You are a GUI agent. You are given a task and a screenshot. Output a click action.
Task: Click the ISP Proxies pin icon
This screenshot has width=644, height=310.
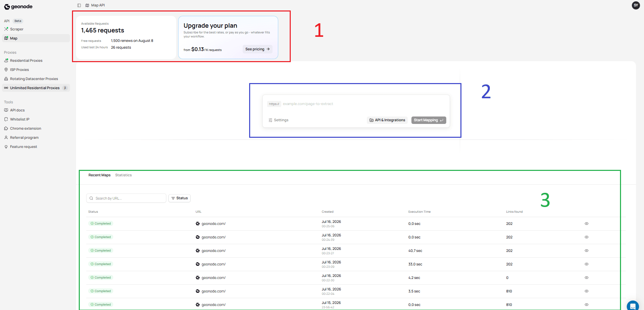[6, 70]
